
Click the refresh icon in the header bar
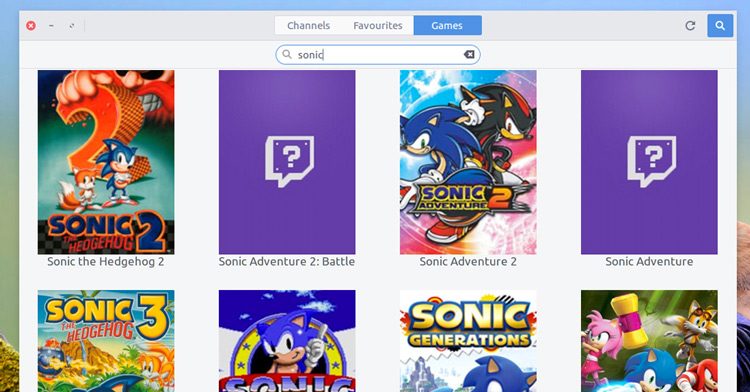[690, 25]
